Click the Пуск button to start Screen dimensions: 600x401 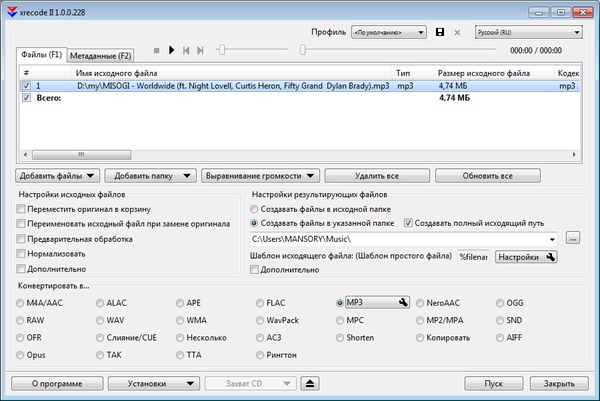click(493, 383)
